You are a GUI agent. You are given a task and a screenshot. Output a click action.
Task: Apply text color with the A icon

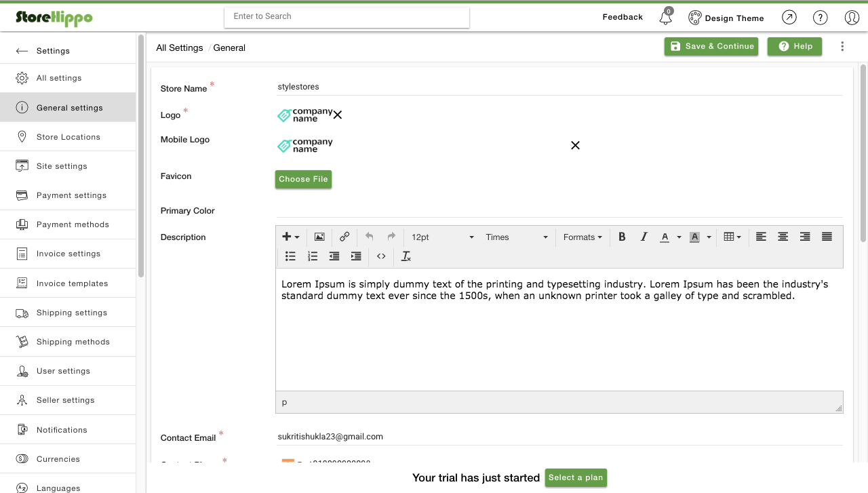pos(665,237)
